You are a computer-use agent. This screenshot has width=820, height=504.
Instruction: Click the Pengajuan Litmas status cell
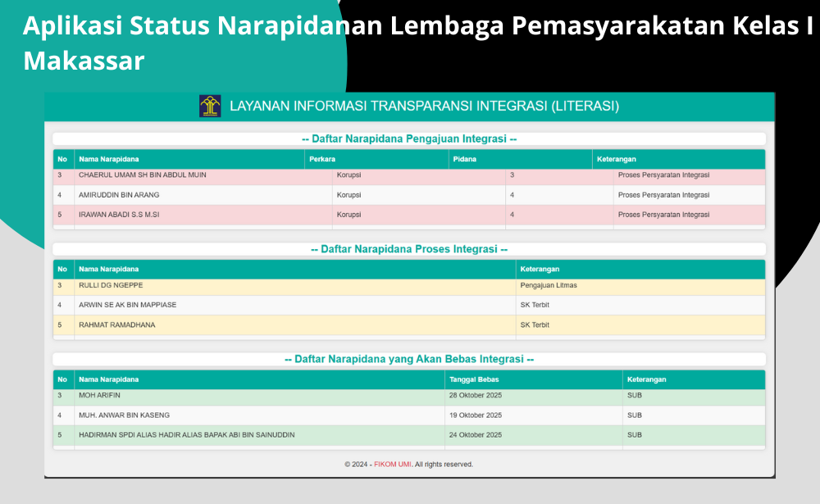(550, 285)
